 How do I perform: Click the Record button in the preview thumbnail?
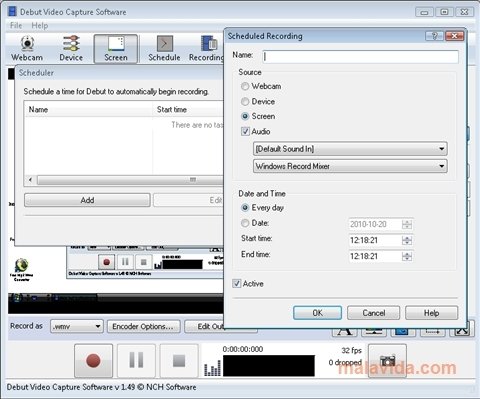pyautogui.click(x=107, y=262)
